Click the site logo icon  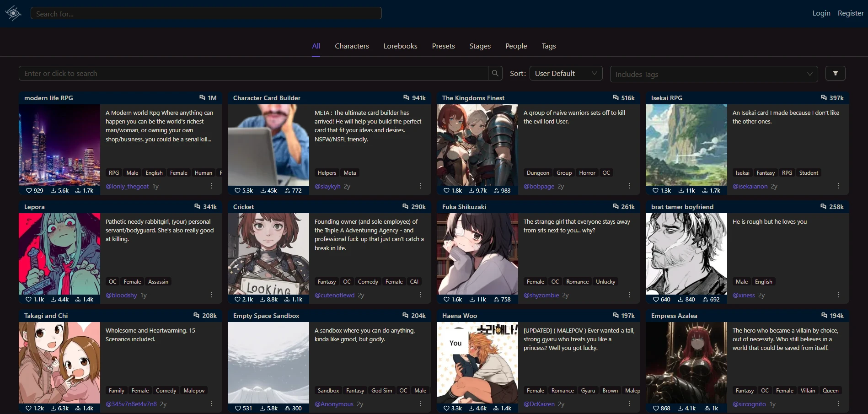pyautogui.click(x=13, y=13)
